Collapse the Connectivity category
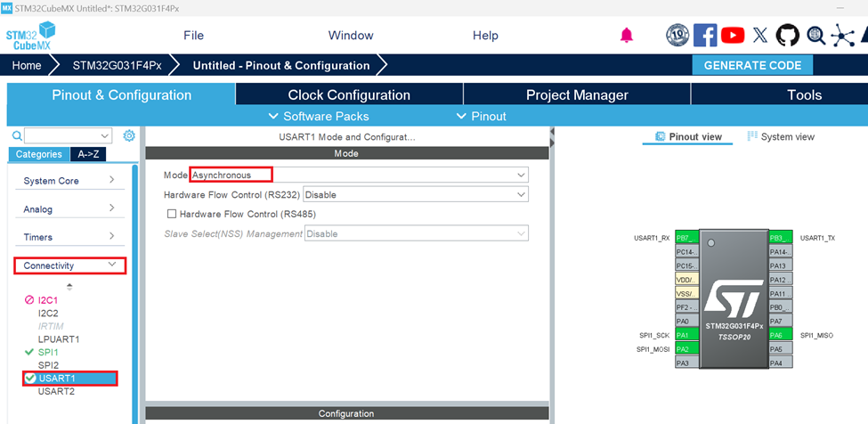868x424 pixels. coord(70,265)
